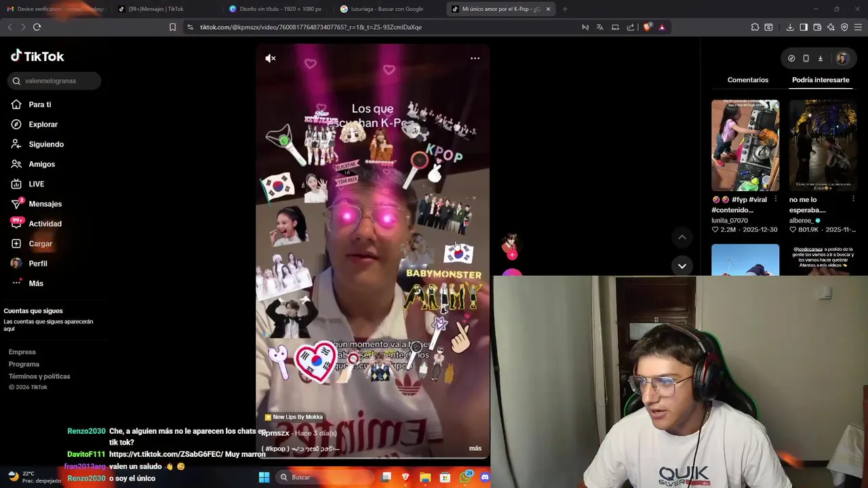Open the Brave Shields lion icon

click(x=647, y=27)
